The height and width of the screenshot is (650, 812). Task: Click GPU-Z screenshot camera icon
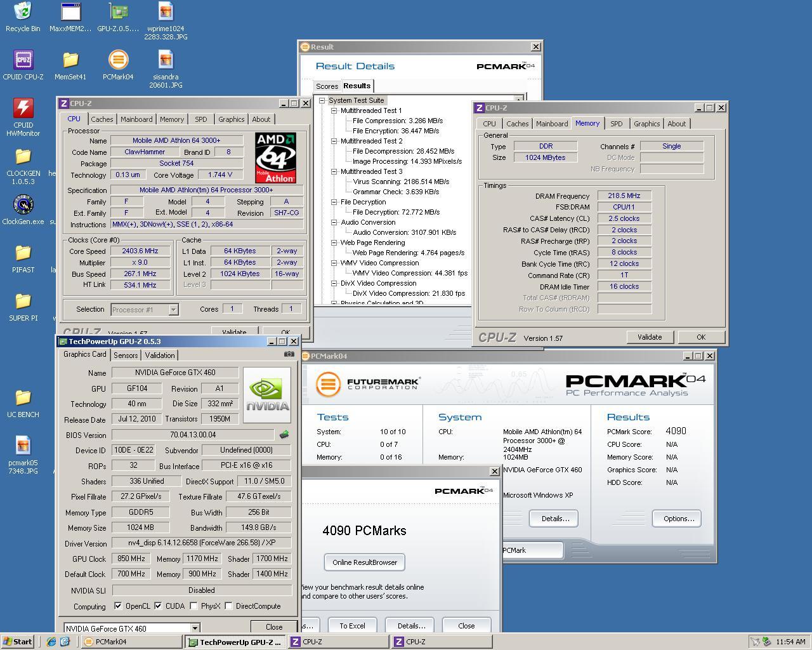pos(289,354)
